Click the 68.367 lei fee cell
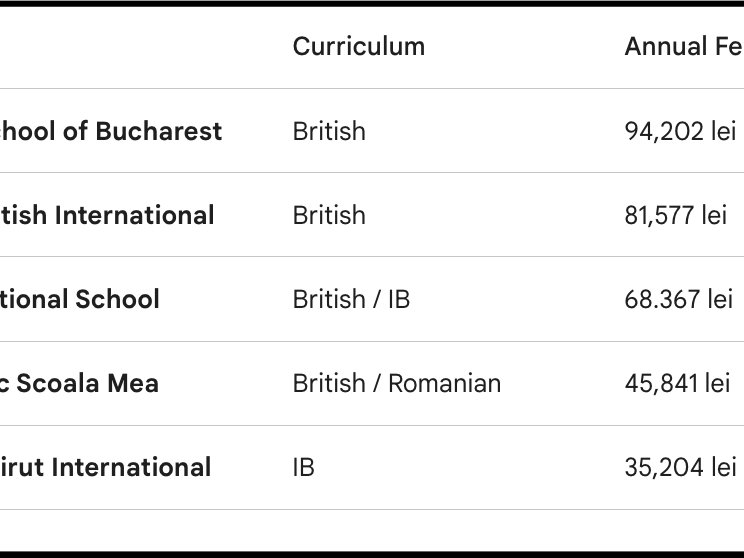The image size is (744, 558). point(678,299)
